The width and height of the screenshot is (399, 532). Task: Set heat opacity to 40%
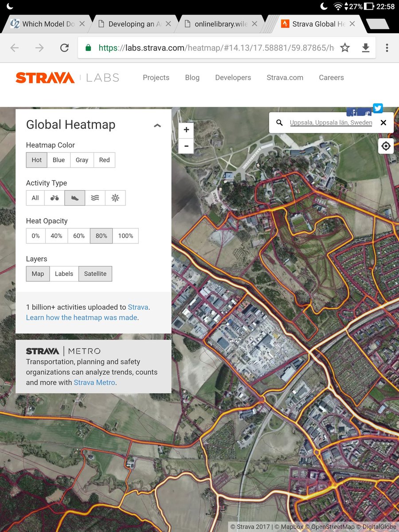56,236
